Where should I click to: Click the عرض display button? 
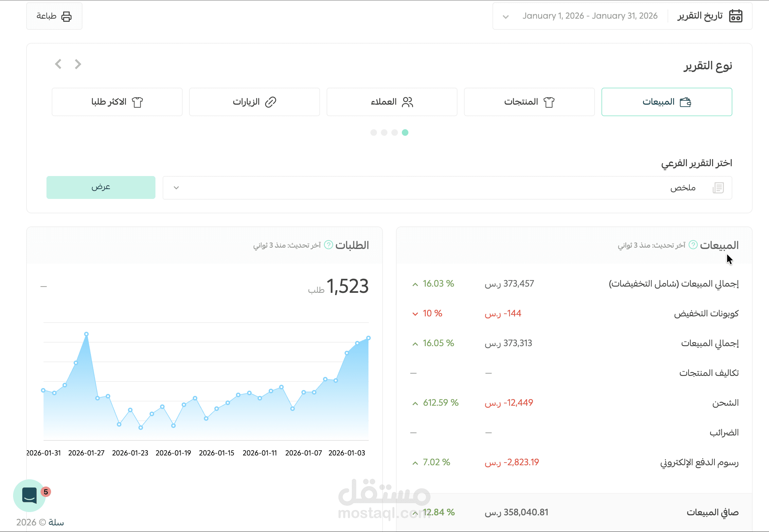tap(101, 187)
